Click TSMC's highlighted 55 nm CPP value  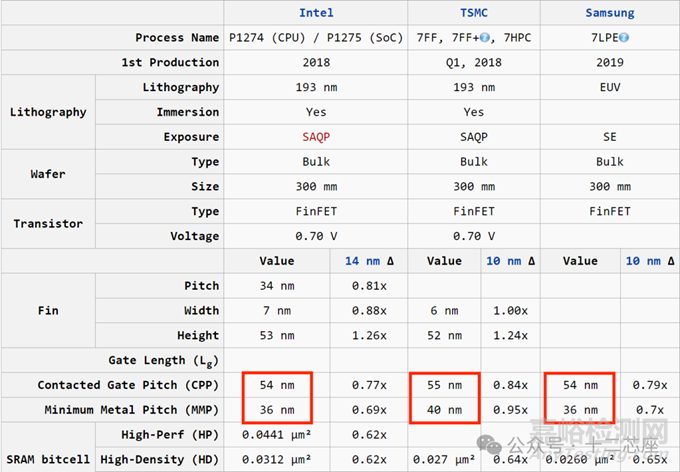[445, 385]
